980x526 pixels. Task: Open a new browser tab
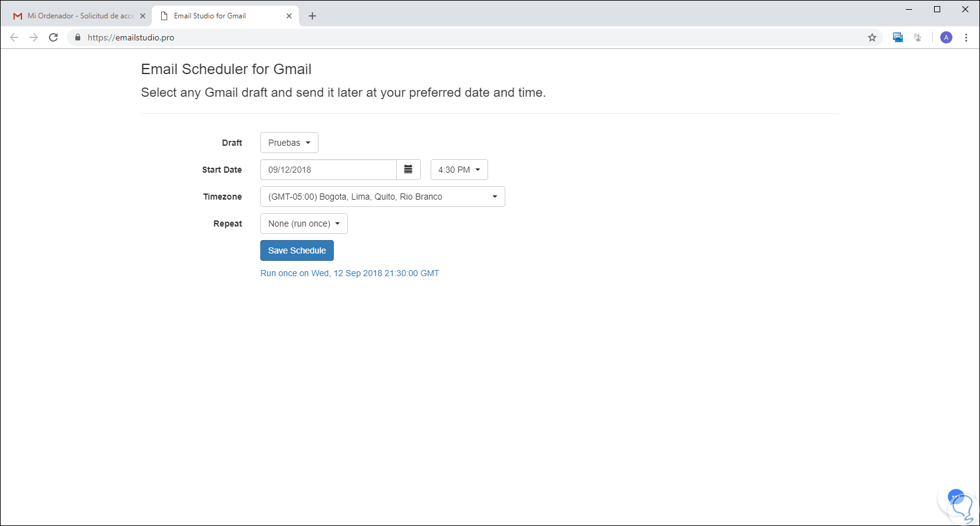[x=312, y=16]
